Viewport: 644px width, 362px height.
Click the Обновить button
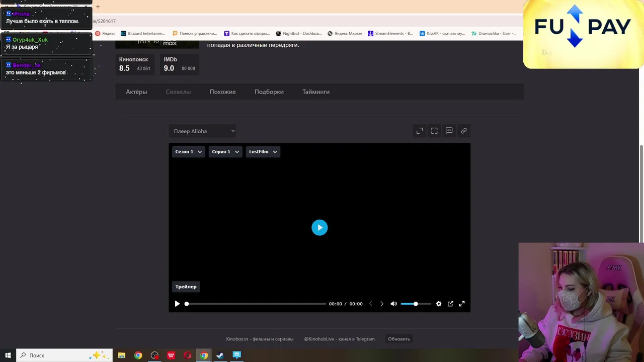[399, 339]
